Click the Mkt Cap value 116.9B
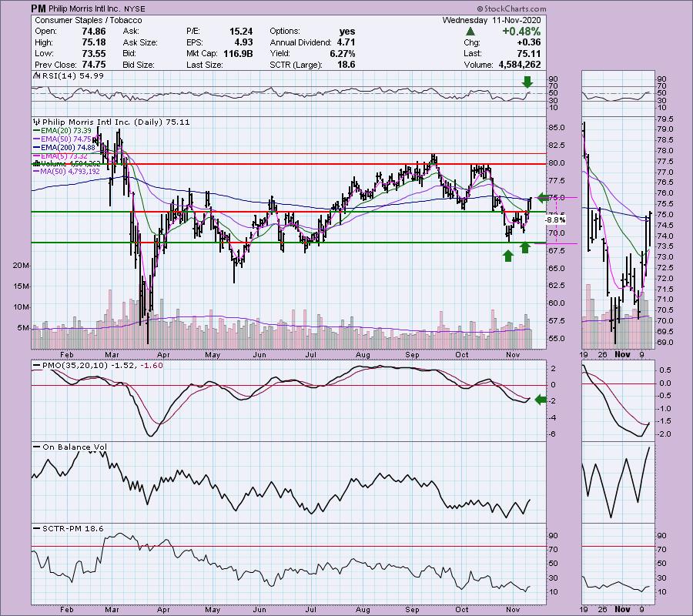693x616 pixels. (x=238, y=53)
